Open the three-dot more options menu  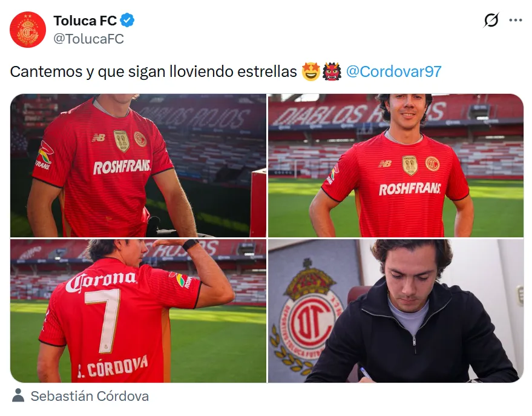(516, 21)
